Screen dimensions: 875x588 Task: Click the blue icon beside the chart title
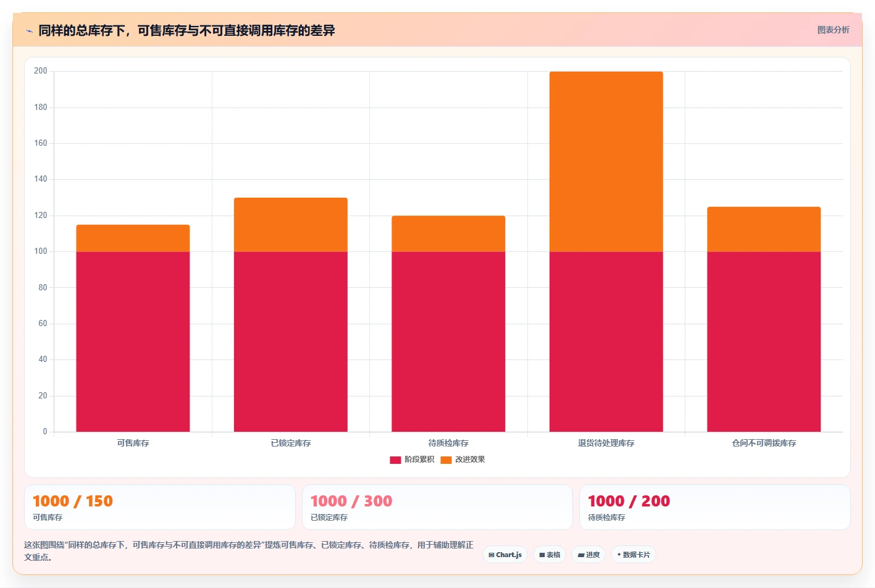(29, 31)
